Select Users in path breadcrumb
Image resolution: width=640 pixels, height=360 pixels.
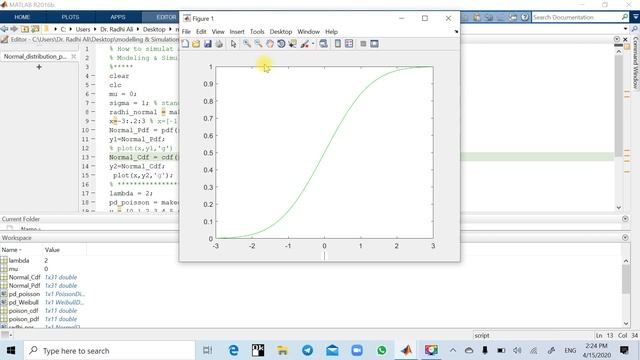pos(82,29)
